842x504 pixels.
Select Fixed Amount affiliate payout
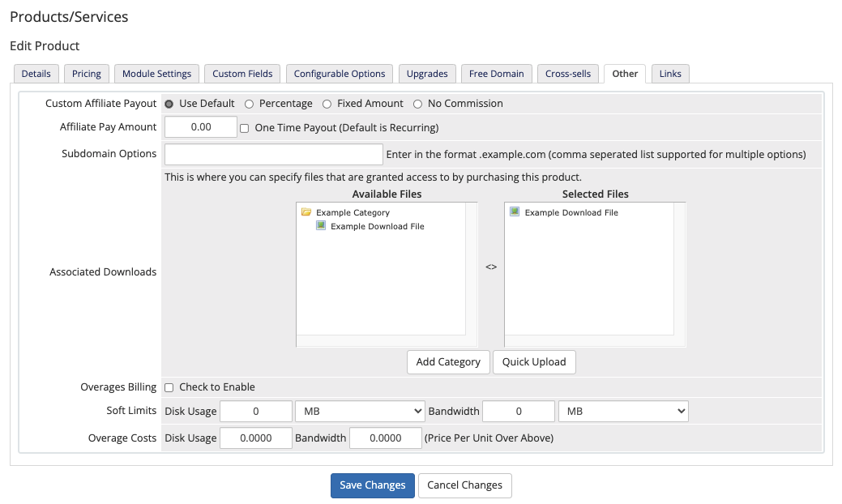click(x=327, y=105)
